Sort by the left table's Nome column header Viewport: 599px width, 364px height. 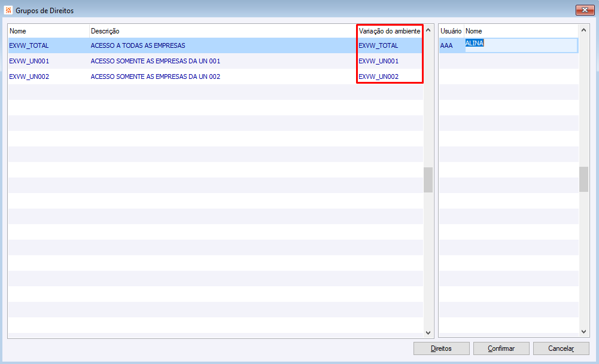coord(48,31)
